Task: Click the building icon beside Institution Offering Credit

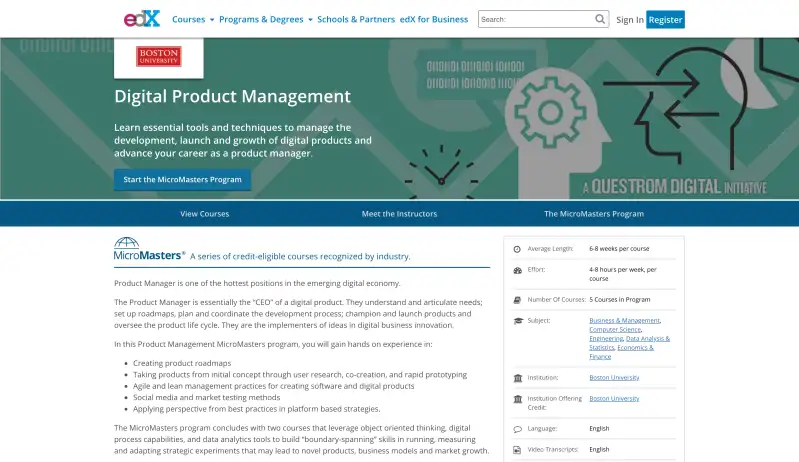Action: pos(518,399)
